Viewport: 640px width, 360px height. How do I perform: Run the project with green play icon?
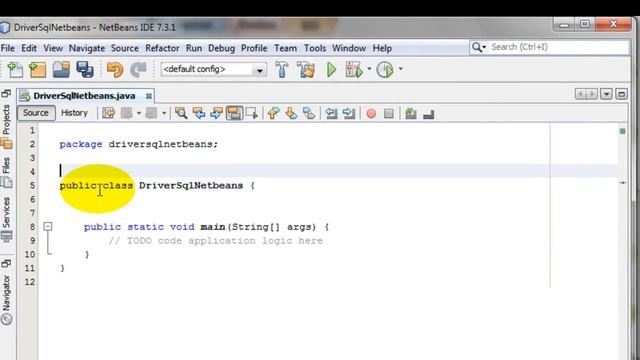click(331, 70)
